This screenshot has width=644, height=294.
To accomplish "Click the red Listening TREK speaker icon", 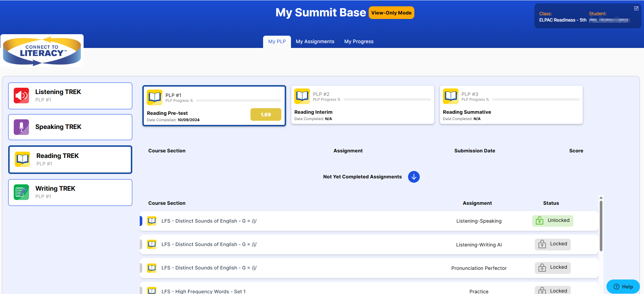I will click(x=22, y=96).
